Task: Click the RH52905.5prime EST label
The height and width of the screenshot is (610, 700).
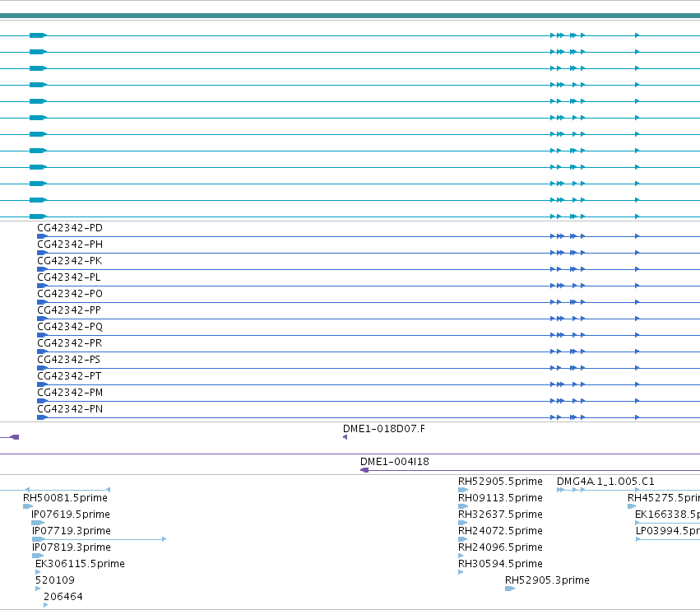Action: tap(500, 482)
